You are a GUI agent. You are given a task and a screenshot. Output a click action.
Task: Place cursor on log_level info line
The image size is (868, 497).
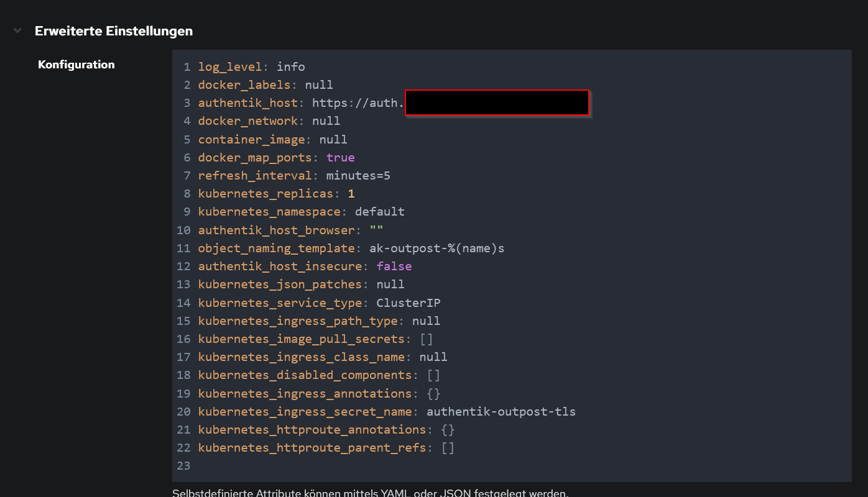251,66
